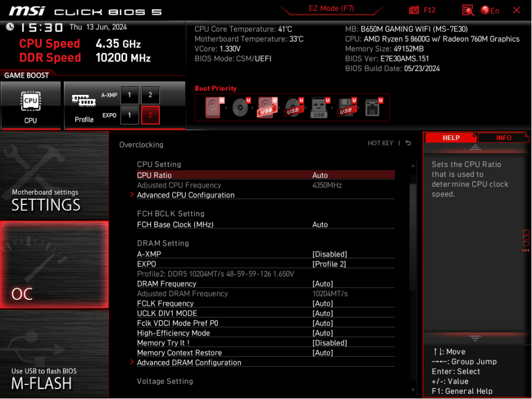Open Memory Context Restore [Auto] setting
Screen dimensions: 532x399
[265, 353]
